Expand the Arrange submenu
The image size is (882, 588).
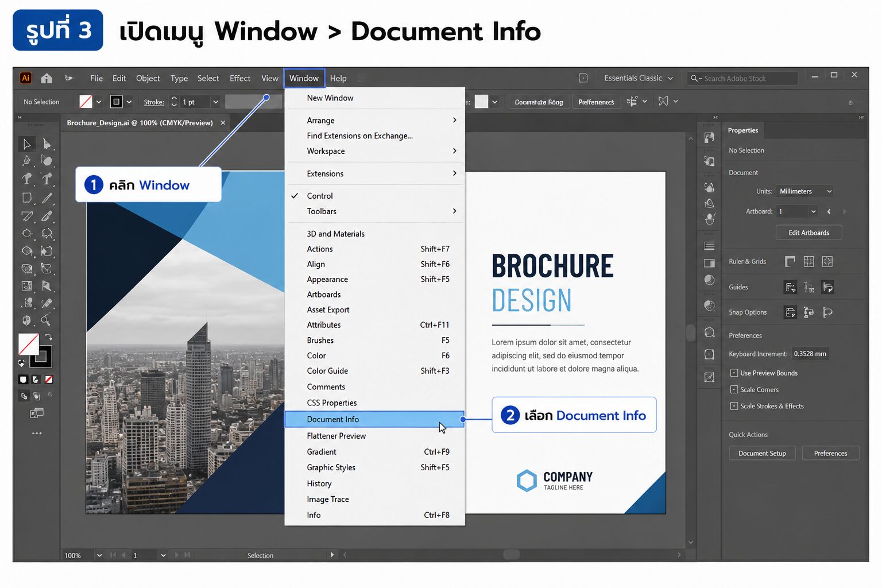[374, 121]
